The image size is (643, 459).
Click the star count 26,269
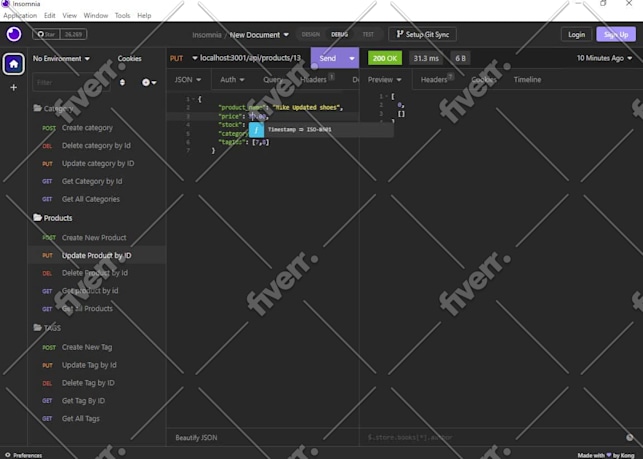[73, 34]
